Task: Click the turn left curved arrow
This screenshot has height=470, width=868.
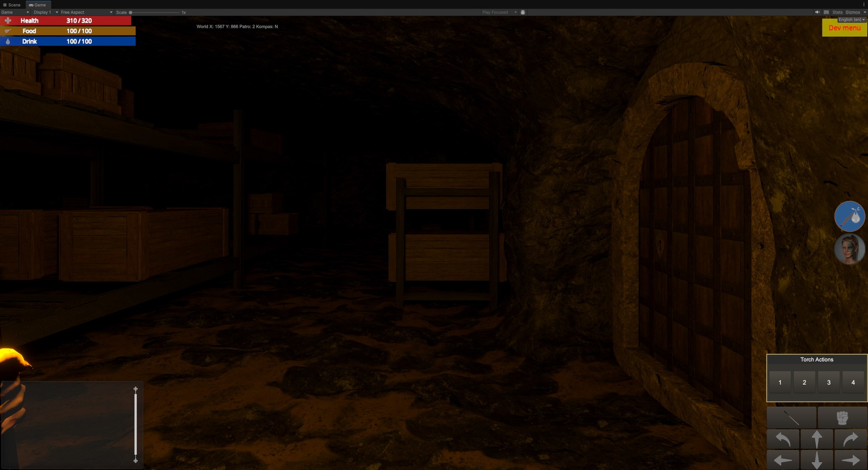Action: 783,439
